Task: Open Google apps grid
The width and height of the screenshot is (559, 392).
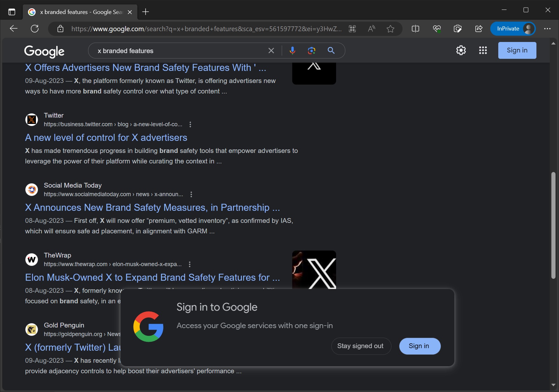Action: click(x=483, y=50)
